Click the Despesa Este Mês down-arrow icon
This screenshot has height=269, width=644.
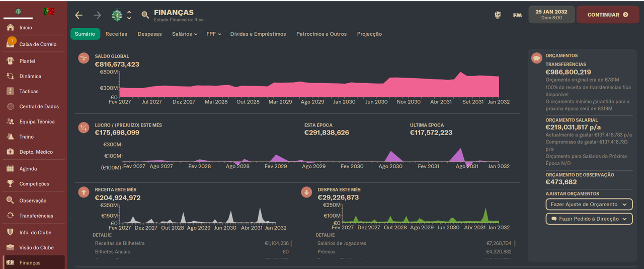pyautogui.click(x=306, y=192)
